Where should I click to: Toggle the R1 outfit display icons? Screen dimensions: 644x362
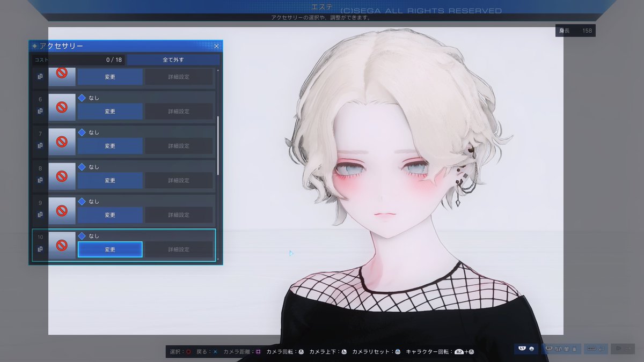(560, 349)
